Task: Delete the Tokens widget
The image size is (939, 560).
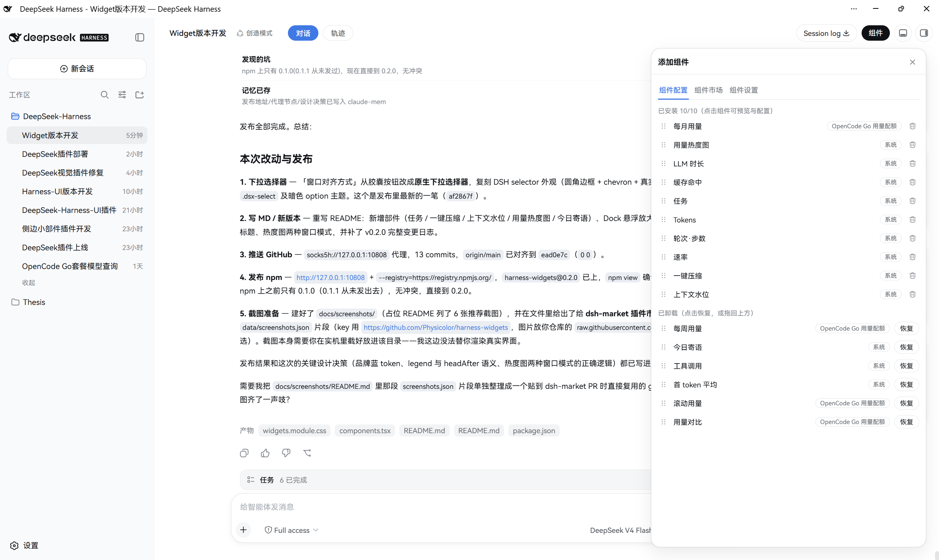Action: click(x=913, y=220)
